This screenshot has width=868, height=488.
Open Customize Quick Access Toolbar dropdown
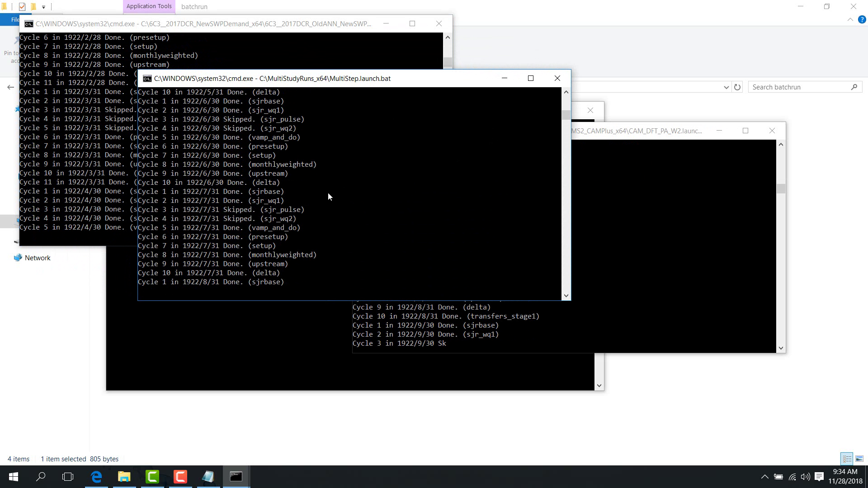pos(43,7)
